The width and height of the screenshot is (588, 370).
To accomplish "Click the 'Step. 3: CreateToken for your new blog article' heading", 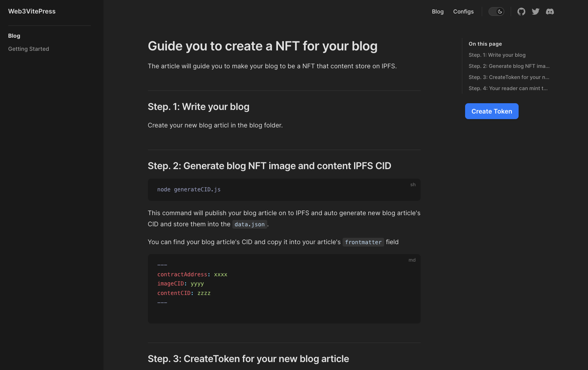I will click(x=249, y=359).
